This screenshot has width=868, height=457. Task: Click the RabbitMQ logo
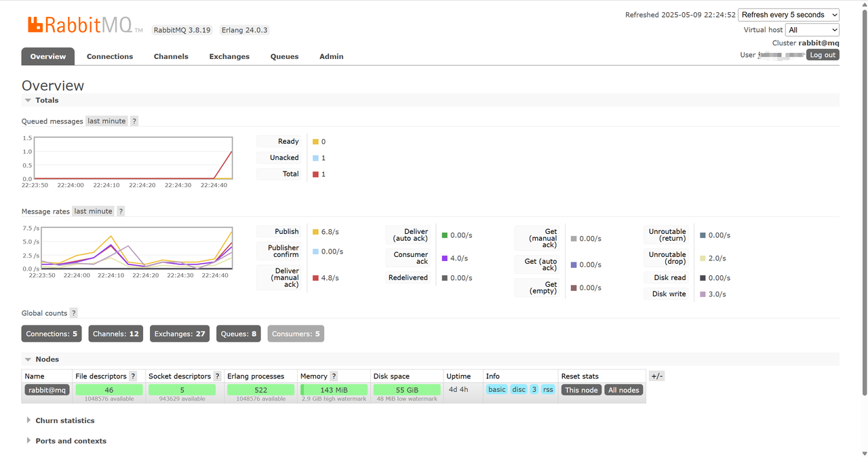click(x=85, y=25)
